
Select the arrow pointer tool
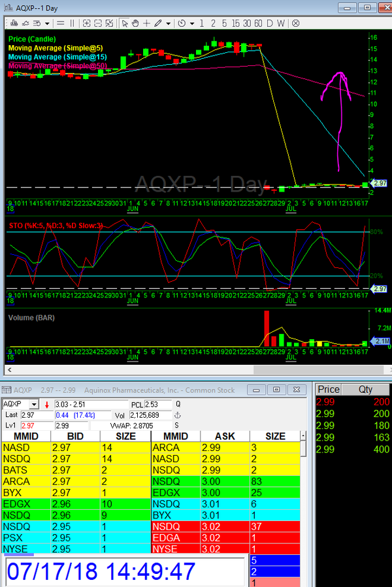coord(124,23)
